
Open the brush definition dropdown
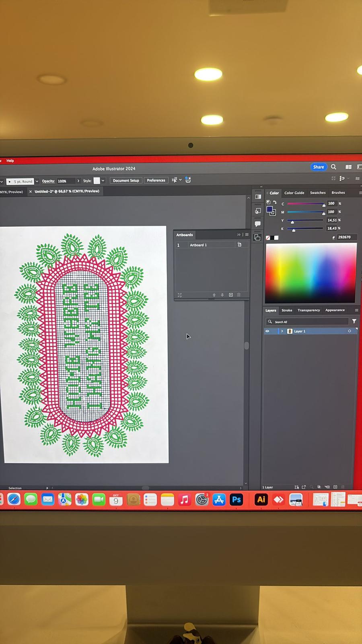pyautogui.click(x=37, y=181)
